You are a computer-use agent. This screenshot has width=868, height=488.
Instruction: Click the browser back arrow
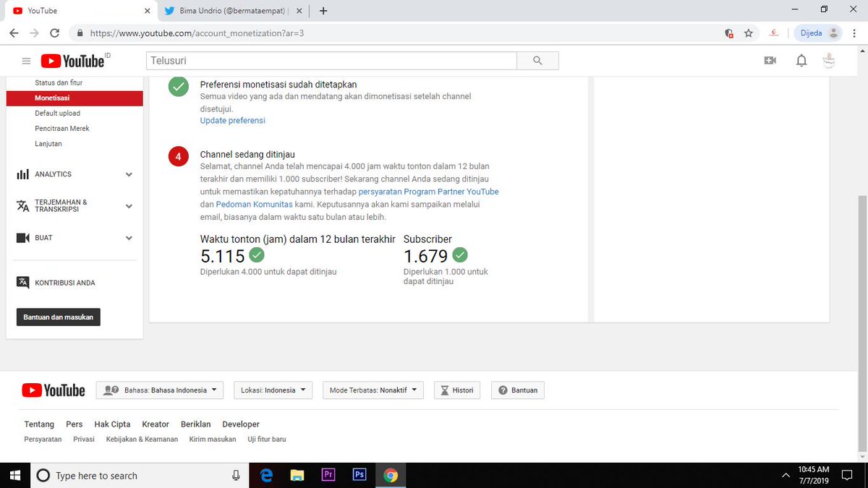(14, 33)
